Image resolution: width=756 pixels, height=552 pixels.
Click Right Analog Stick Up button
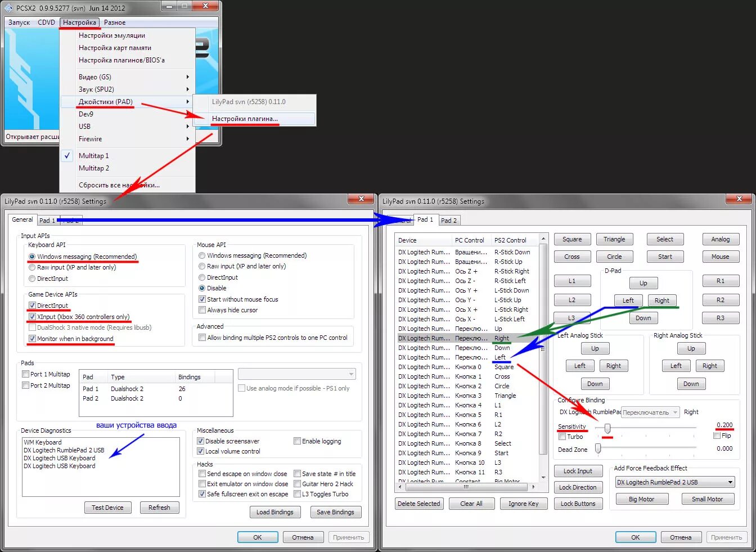(691, 349)
